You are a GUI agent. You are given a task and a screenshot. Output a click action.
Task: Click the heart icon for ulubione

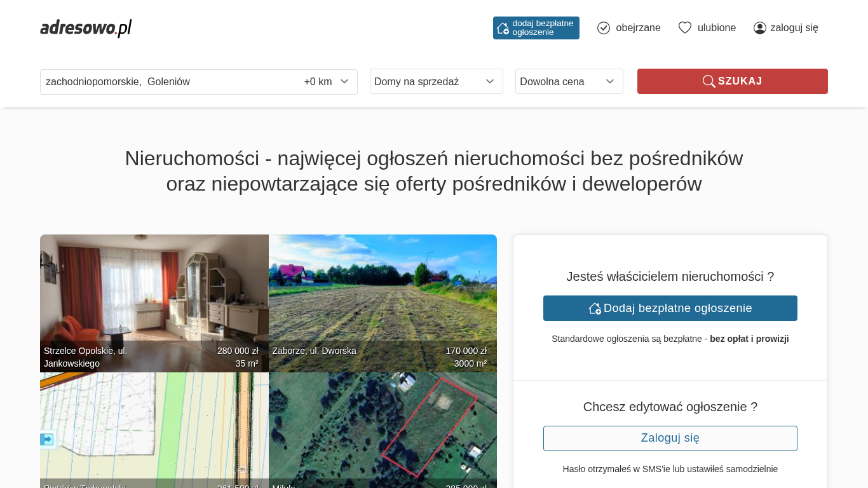(684, 28)
